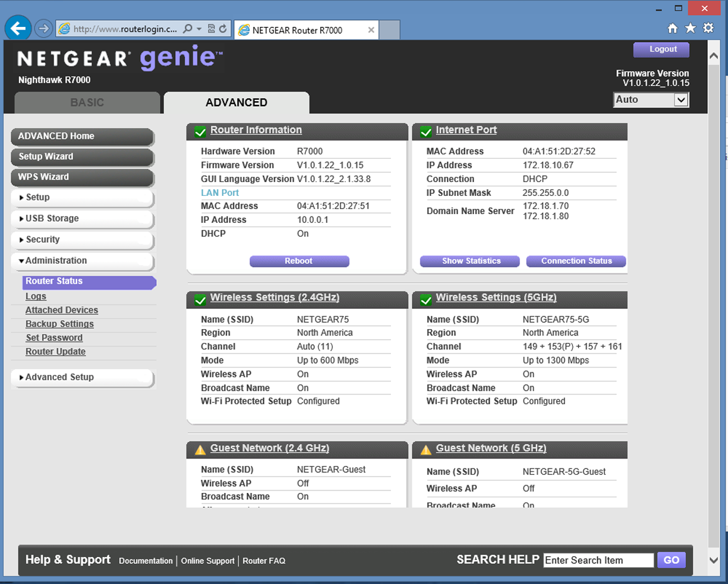The height and width of the screenshot is (584, 728).
Task: Click warning icon beside Guest Network (2.4 GHz)
Action: [x=200, y=450]
